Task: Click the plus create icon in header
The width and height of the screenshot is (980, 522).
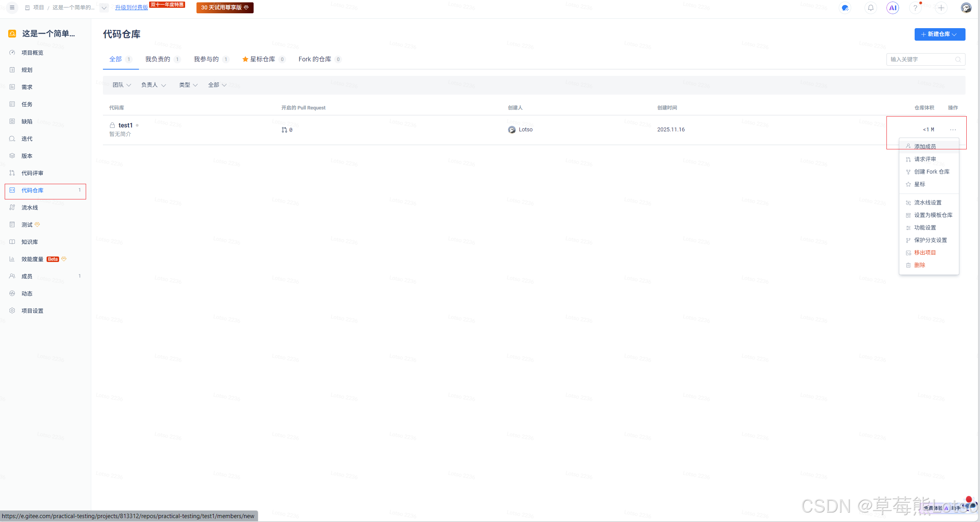Action: pos(941,8)
